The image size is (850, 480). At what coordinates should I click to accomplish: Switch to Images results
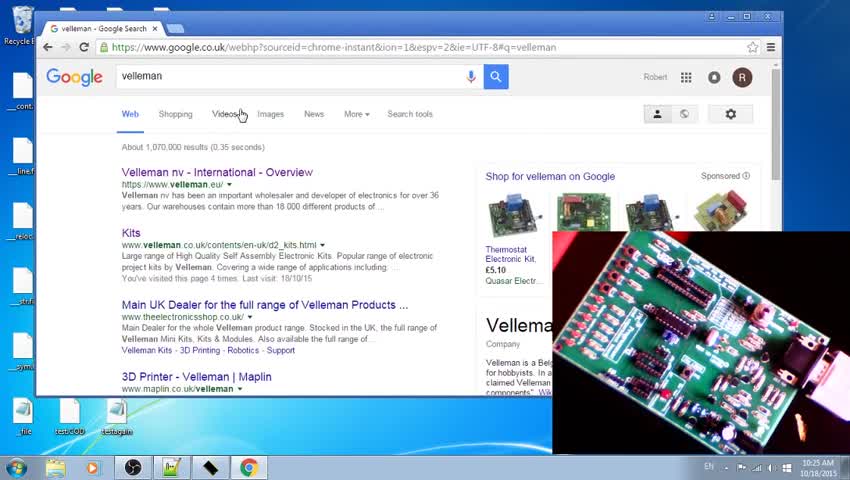coord(271,114)
